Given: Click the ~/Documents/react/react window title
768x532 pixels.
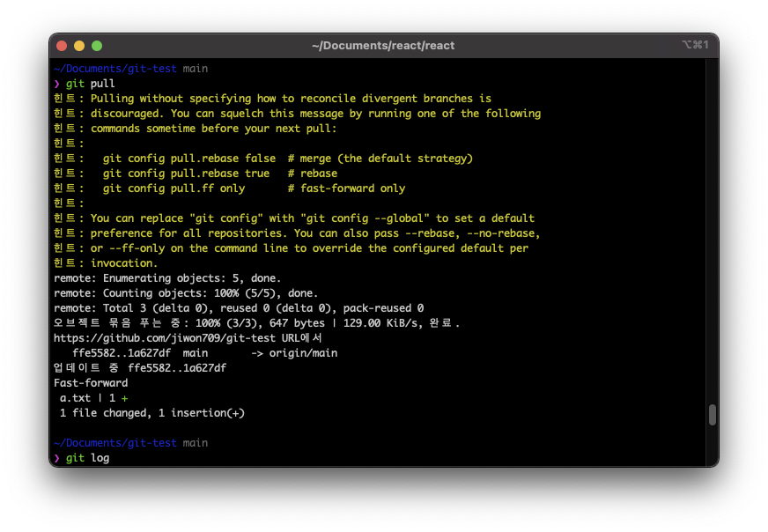Looking at the screenshot, I should (383, 46).
